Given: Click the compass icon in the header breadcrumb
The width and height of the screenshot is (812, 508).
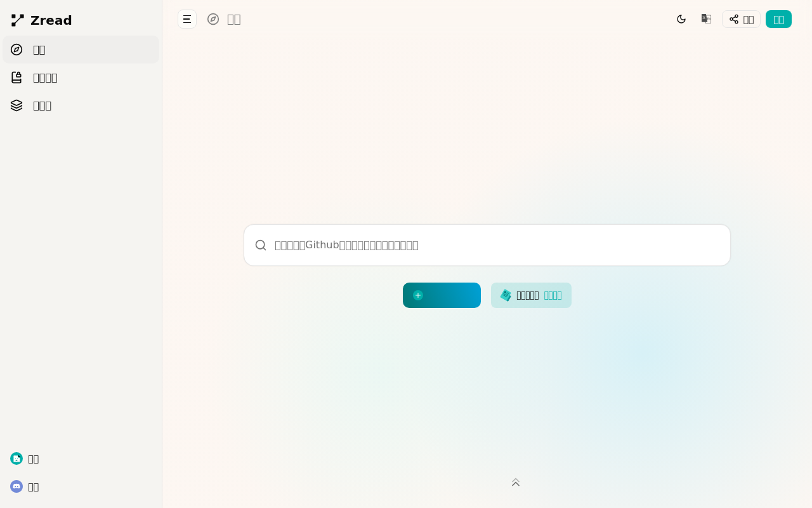Looking at the screenshot, I should [213, 19].
